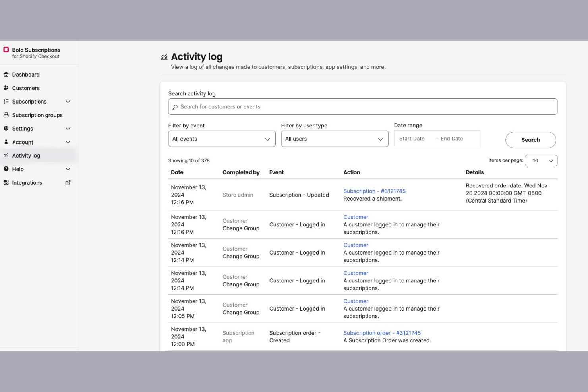The image size is (588, 392).
Task: Focus the Search for customers or events field
Action: click(x=363, y=107)
